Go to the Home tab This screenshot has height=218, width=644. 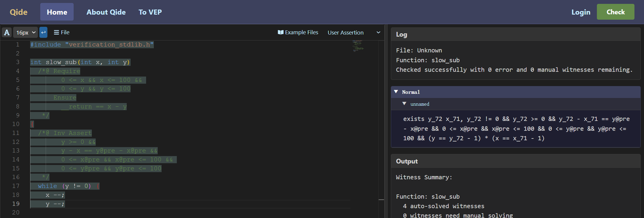coord(57,12)
